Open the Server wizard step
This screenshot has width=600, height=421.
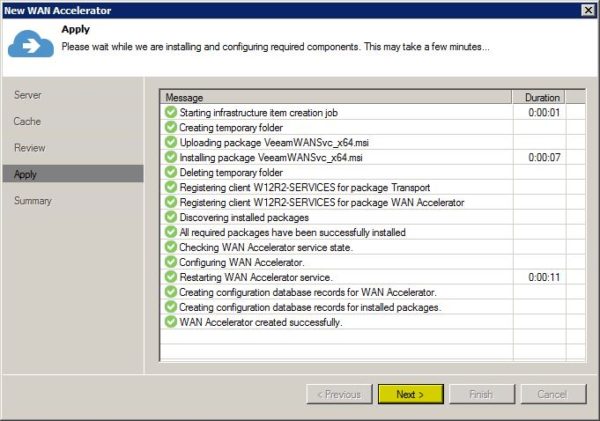click(x=28, y=95)
